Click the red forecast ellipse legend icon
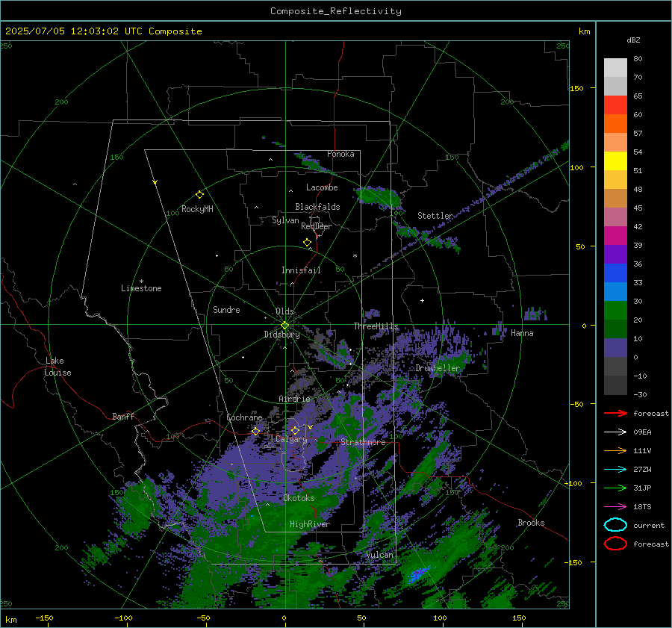672x628 pixels. 615,544
